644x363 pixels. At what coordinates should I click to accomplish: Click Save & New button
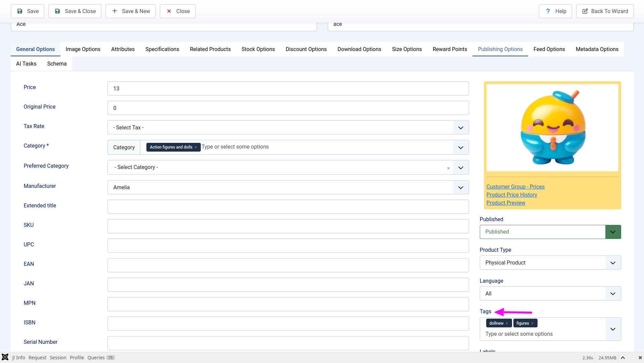click(x=131, y=11)
